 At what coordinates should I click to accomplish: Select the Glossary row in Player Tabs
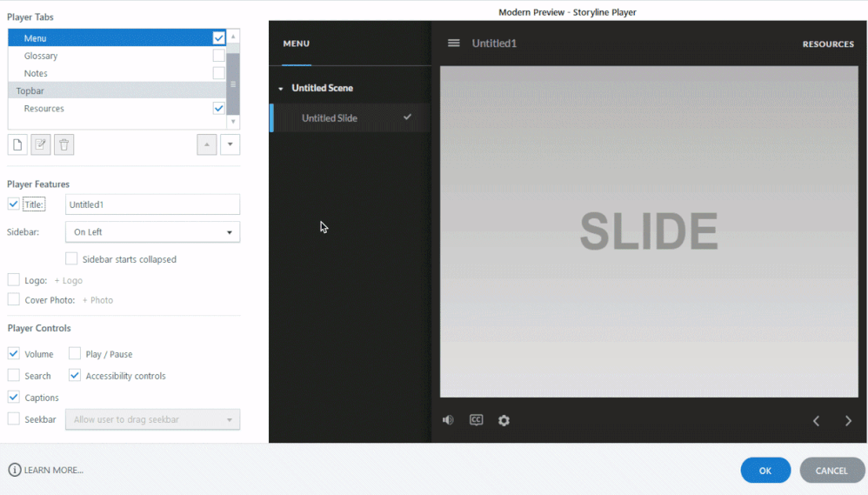[117, 56]
